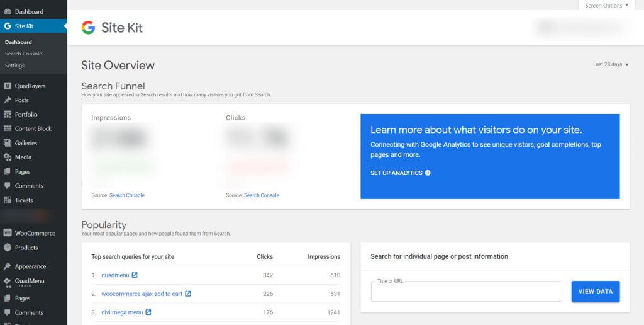Click the Google logo in Site Kit header
Screen dimensions: 644x325
(x=88, y=28)
